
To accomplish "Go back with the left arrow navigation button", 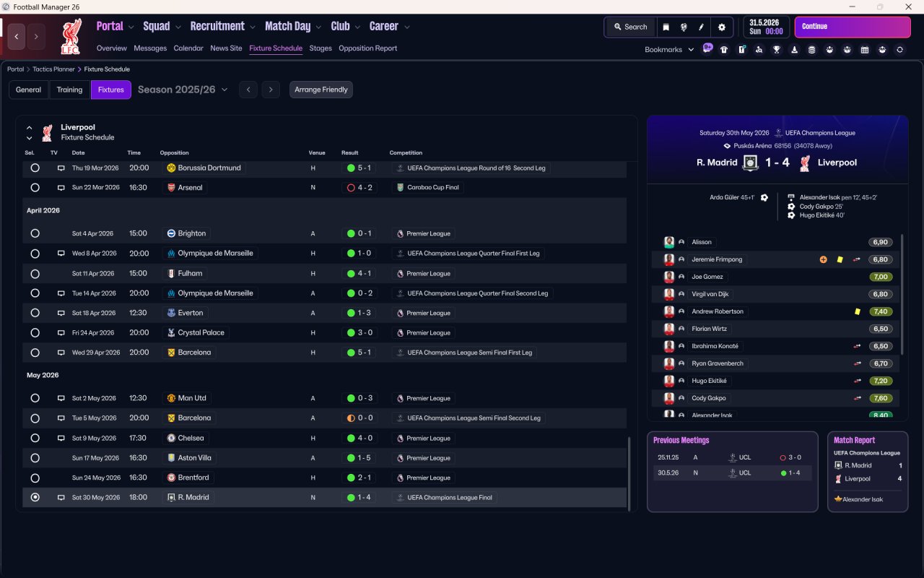I will coord(17,36).
